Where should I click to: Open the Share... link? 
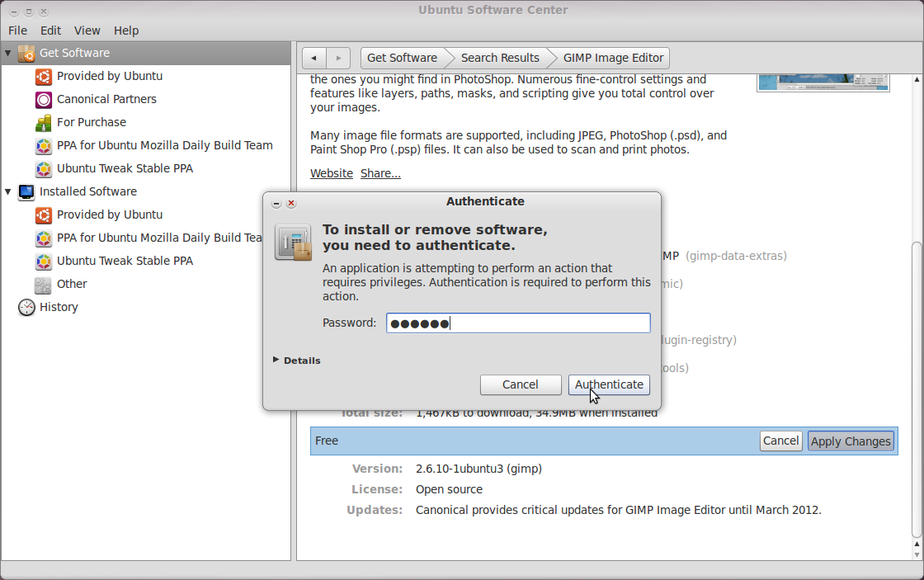tap(380, 173)
